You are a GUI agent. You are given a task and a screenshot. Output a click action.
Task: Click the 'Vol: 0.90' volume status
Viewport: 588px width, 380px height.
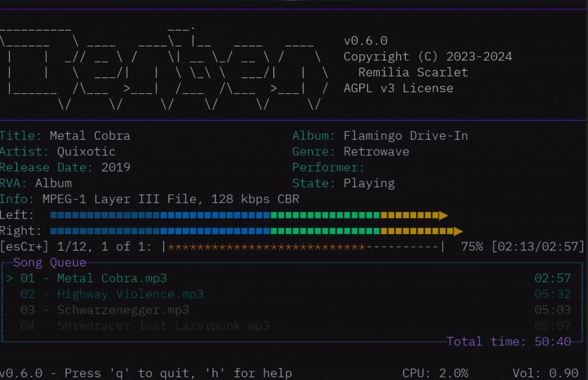click(545, 373)
